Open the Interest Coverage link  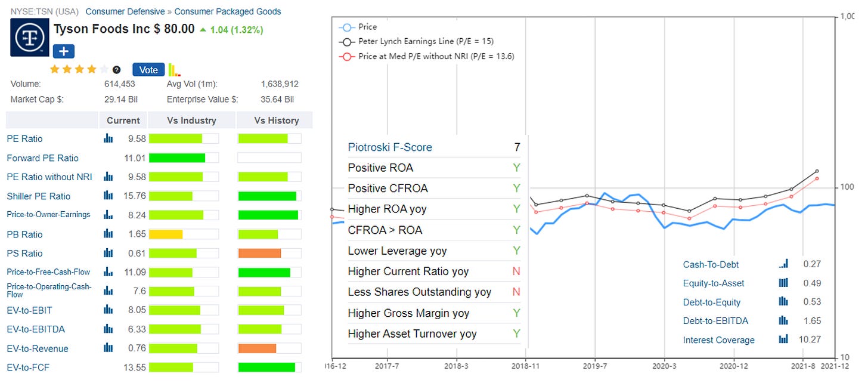(x=719, y=340)
